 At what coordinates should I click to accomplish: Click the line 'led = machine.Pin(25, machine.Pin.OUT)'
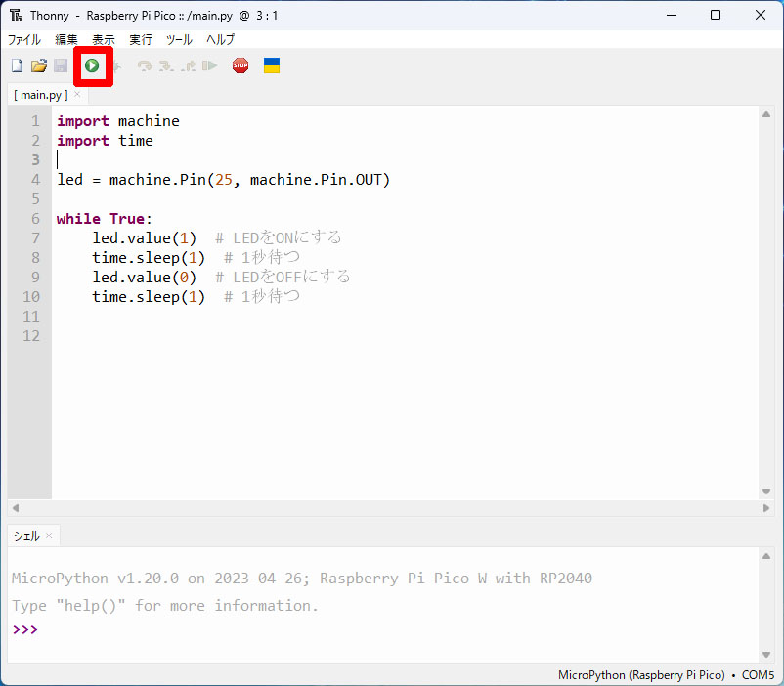tap(223, 180)
